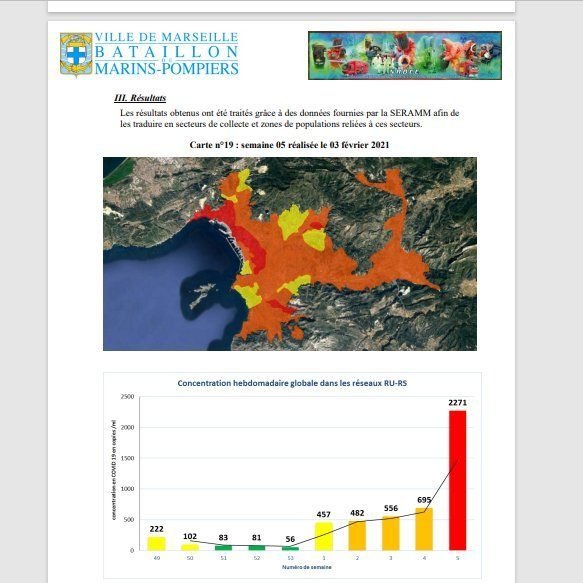583x583 pixels.
Task: Click the 1500 y-axis tick label
Action: point(127,458)
